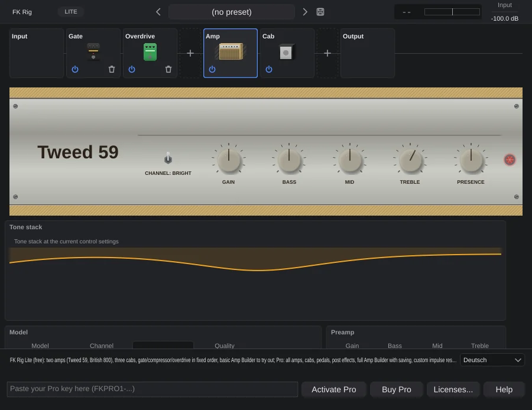Click the FK Rig title text
This screenshot has width=532, height=410.
pos(22,12)
